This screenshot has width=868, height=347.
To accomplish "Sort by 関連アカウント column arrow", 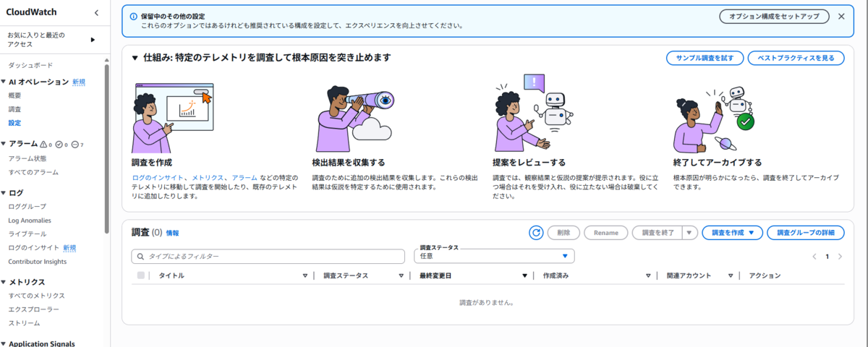I will 731,276.
